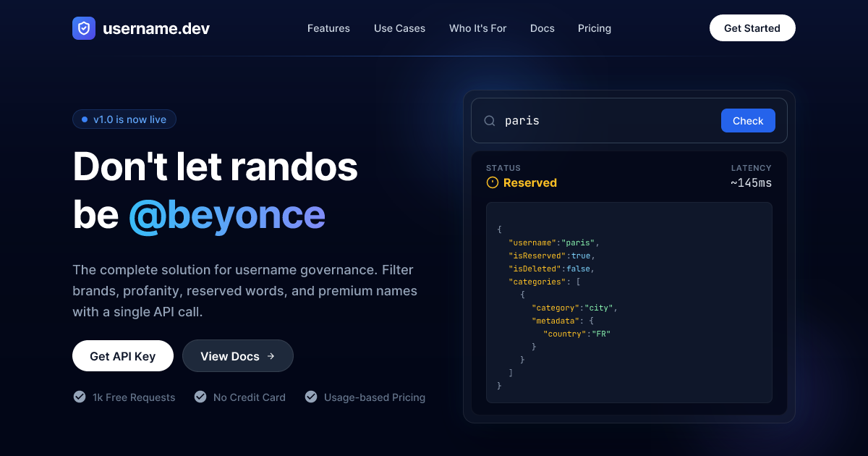Click the ~145ms latency value
This screenshot has width=868, height=456.
point(751,183)
